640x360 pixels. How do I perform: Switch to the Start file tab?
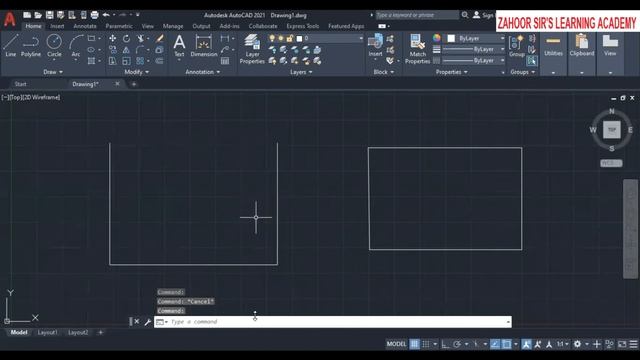[x=20, y=84]
